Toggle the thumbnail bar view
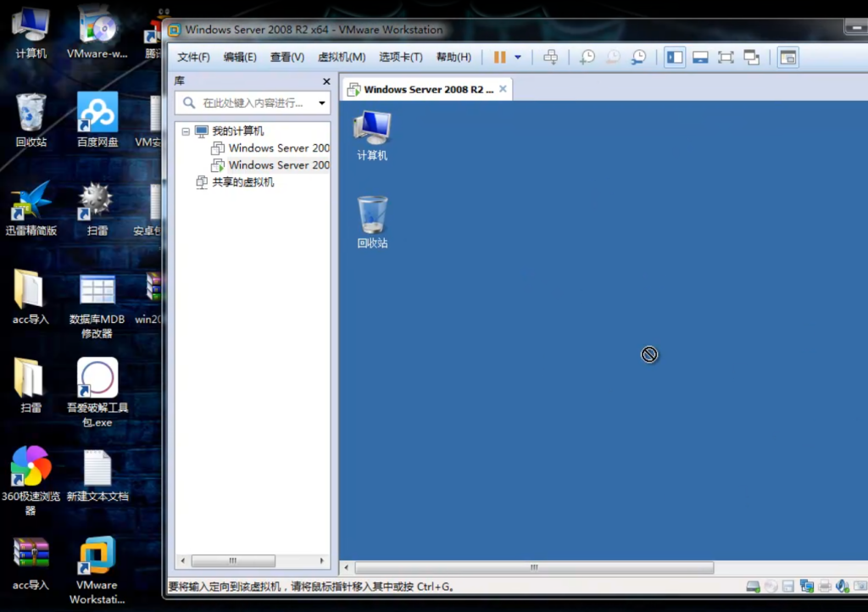 coord(700,57)
